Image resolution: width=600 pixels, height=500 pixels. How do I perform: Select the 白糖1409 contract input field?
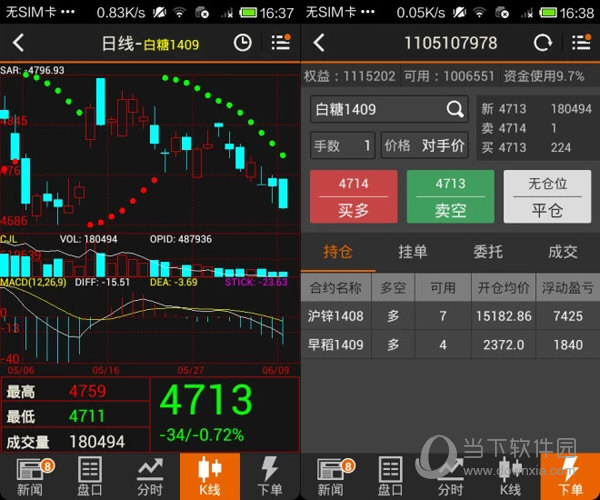click(x=389, y=109)
